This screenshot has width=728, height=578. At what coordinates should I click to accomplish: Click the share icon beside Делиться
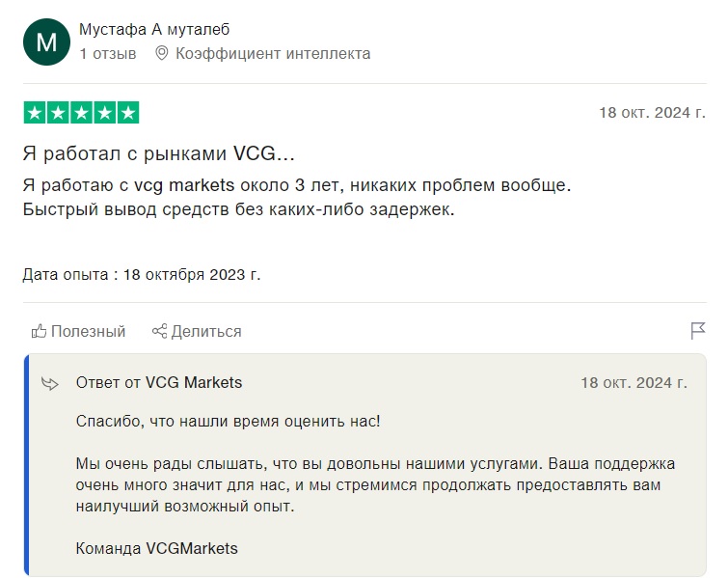(x=159, y=331)
